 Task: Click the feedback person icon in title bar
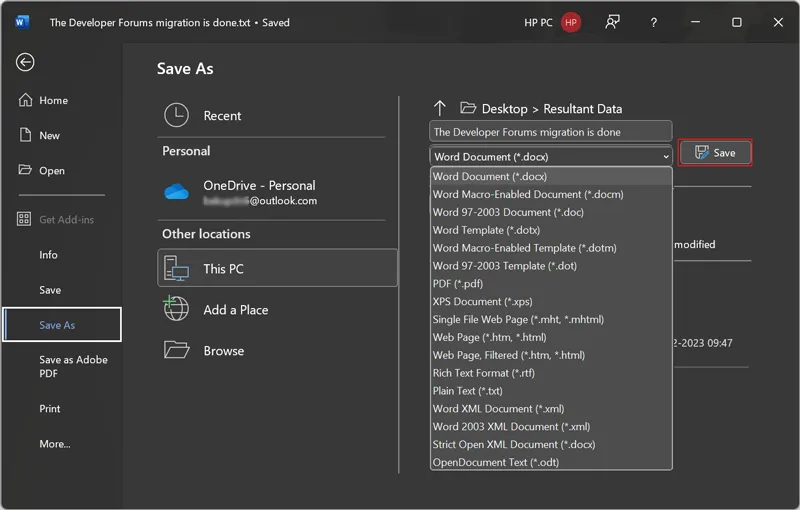612,22
